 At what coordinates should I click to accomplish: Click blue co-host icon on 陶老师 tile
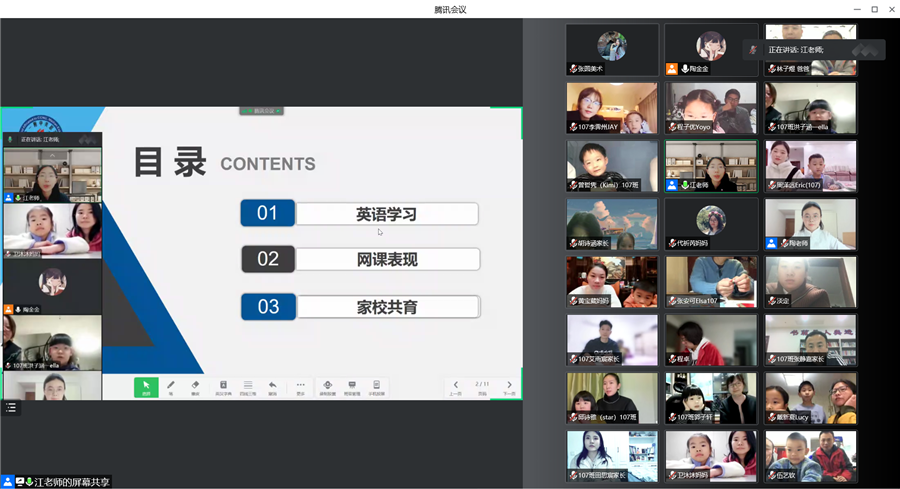coord(771,243)
